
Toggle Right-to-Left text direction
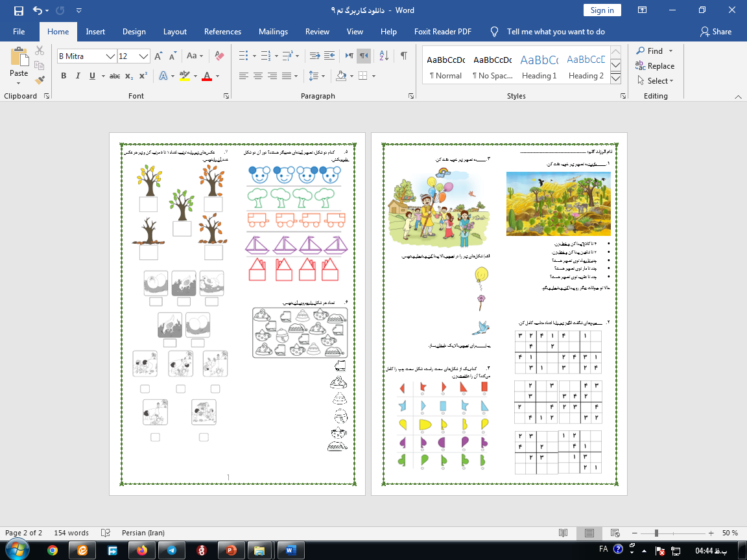pos(364,56)
